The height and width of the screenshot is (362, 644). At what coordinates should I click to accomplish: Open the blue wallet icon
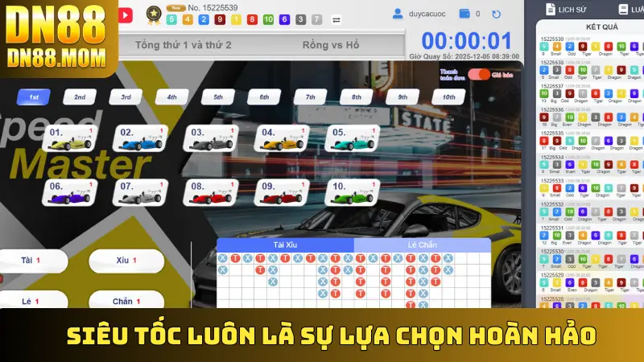[464, 14]
